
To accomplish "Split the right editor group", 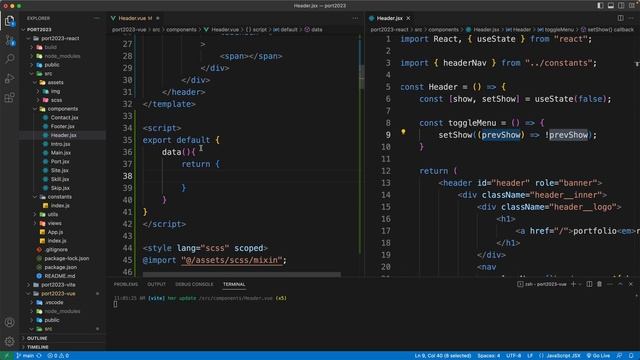I will (x=620, y=18).
